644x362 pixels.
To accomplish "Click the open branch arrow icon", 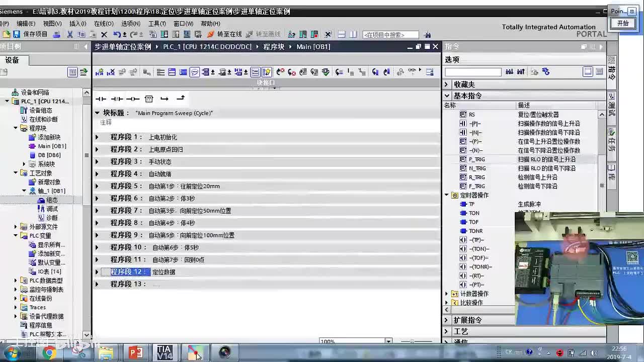I will pos(164,99).
